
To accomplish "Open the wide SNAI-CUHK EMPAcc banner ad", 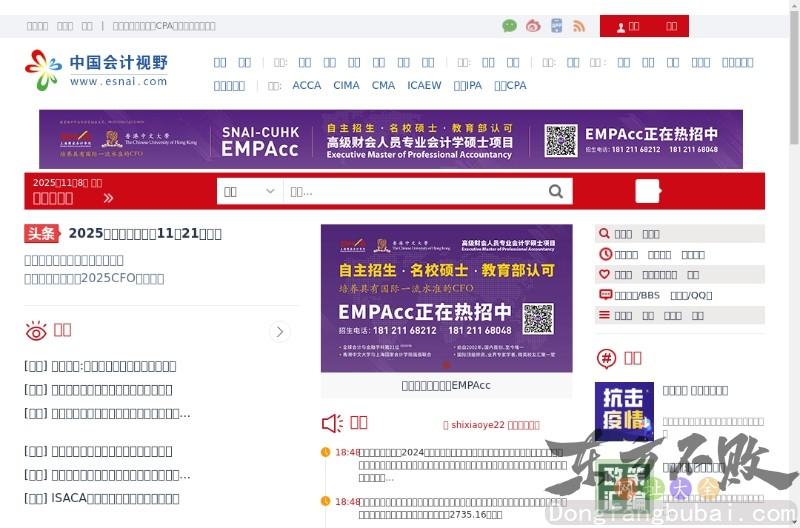I will [391, 139].
